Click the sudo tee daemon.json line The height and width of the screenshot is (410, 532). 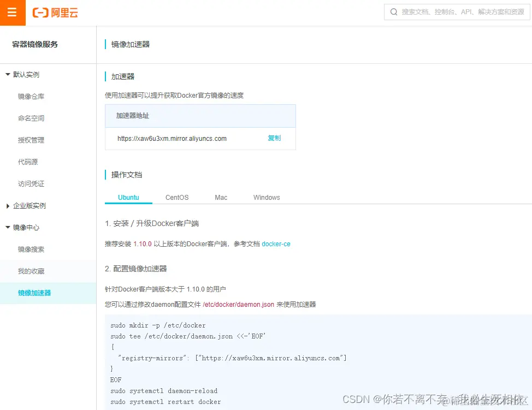[188, 336]
